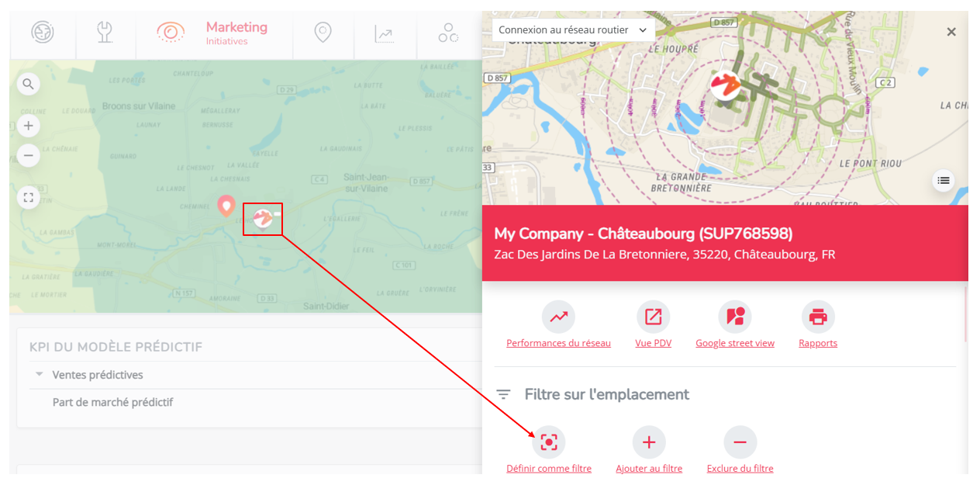Open Connexion au réseau routier dropdown
The height and width of the screenshot is (492, 980).
573,30
